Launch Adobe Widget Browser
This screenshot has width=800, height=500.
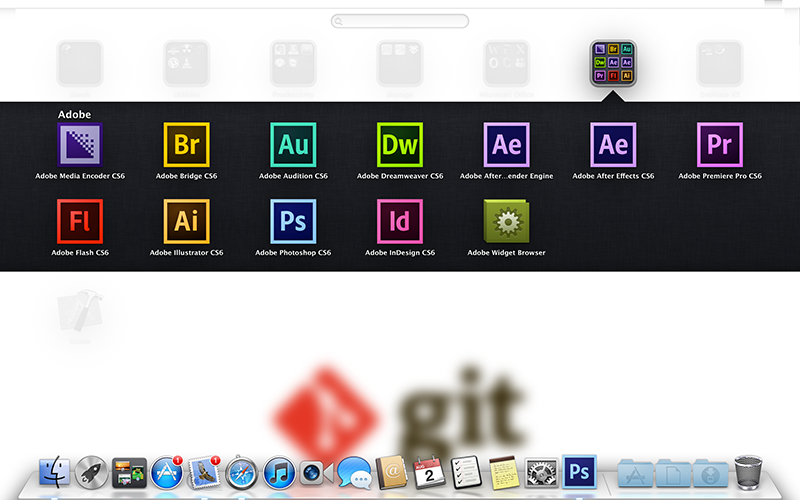(x=506, y=221)
